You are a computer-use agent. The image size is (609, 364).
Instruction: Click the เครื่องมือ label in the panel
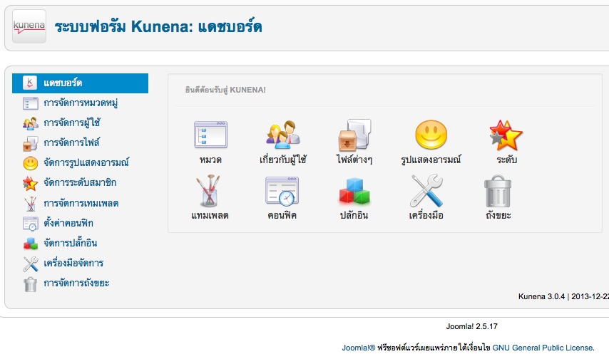[426, 215]
